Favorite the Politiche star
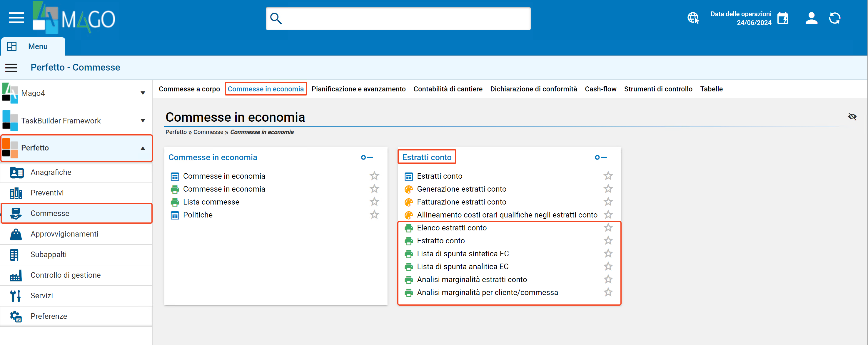 click(x=374, y=215)
